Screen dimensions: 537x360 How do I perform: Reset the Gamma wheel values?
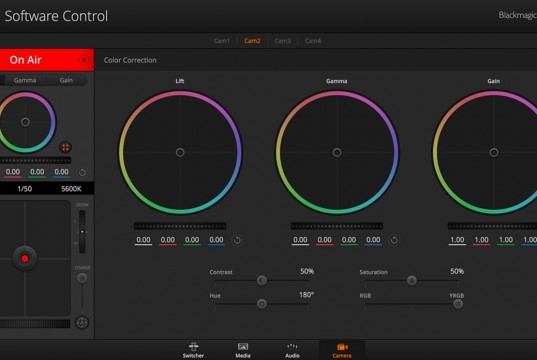pos(394,240)
